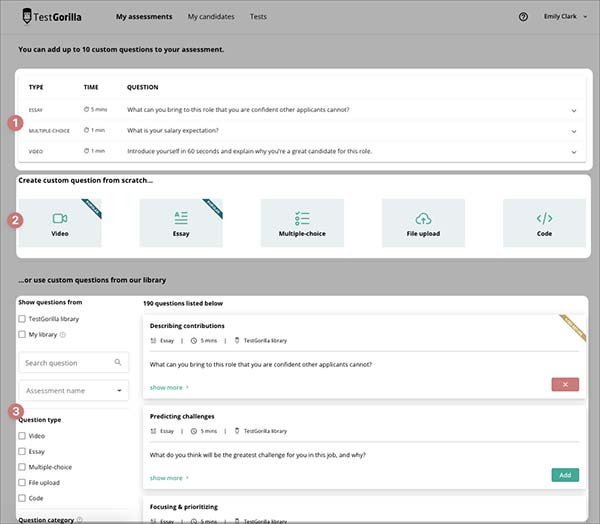600x524 pixels.
Task: Click the Search question input field
Action: point(65,363)
